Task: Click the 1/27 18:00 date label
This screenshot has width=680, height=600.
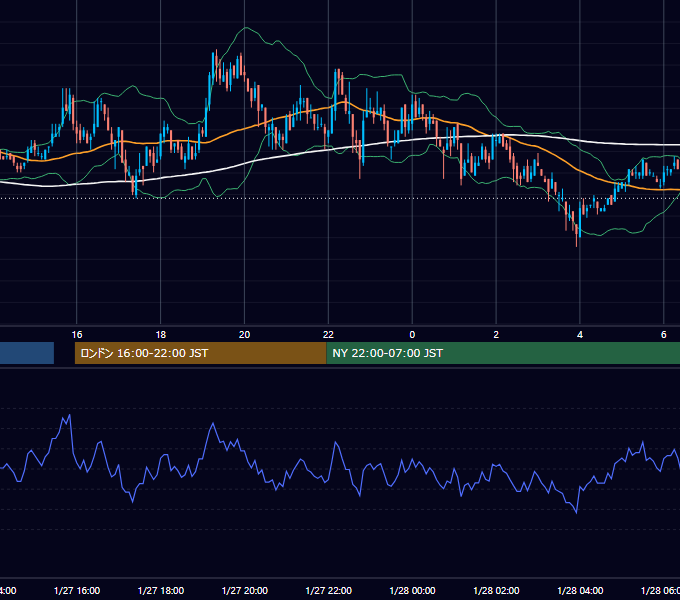Action: 161,590
